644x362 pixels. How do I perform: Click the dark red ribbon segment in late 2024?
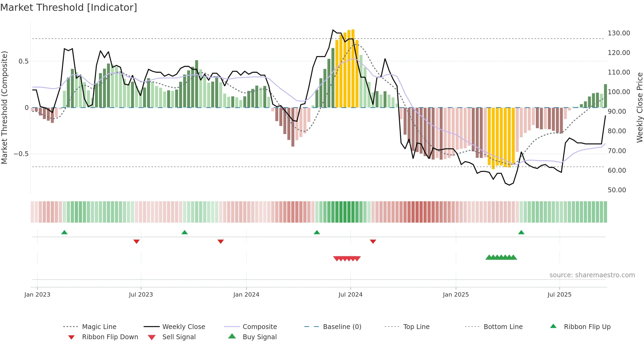(x=419, y=212)
